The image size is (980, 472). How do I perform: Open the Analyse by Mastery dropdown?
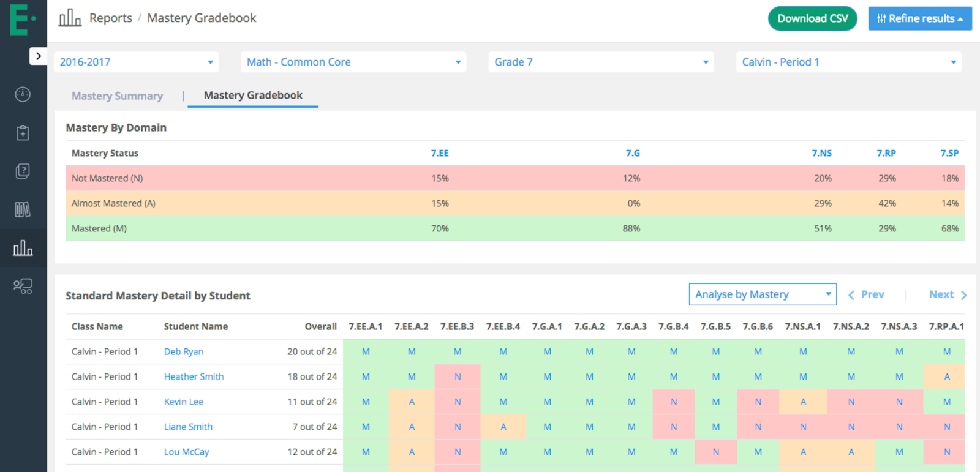click(763, 294)
